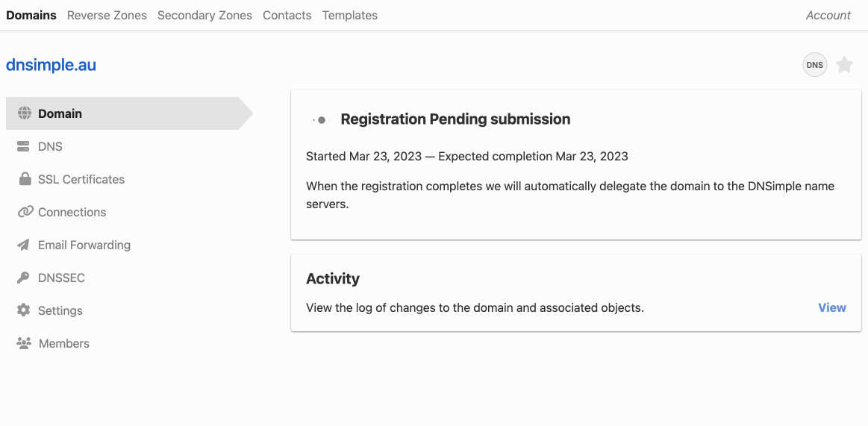
Task: Open the Reverse Zones tab
Action: (107, 15)
